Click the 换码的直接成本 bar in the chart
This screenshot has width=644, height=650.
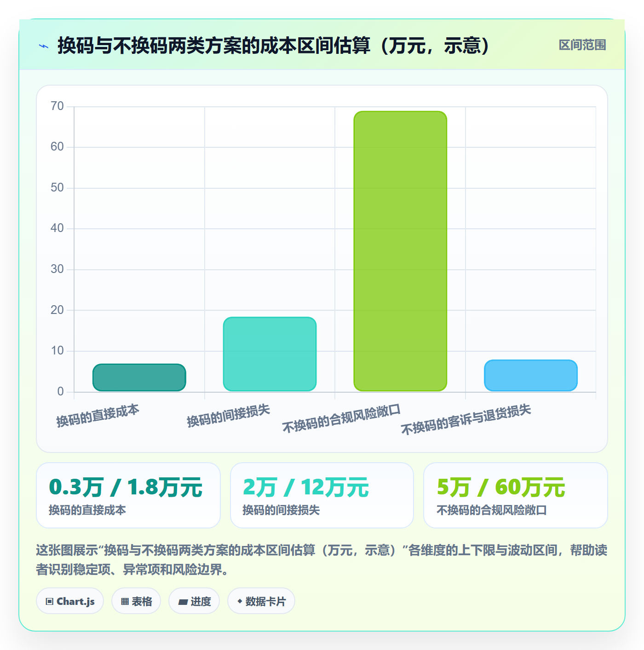point(139,377)
